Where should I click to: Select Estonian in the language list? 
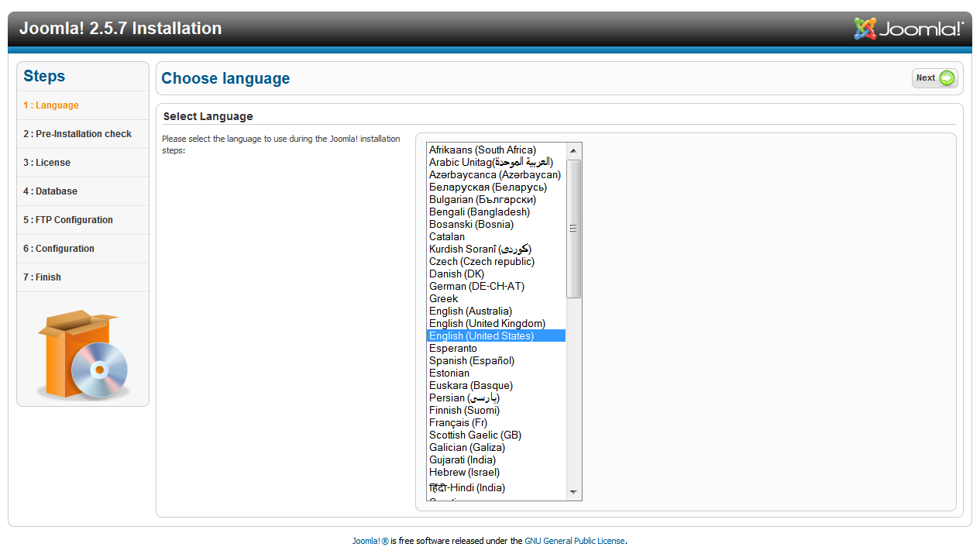pyautogui.click(x=496, y=373)
